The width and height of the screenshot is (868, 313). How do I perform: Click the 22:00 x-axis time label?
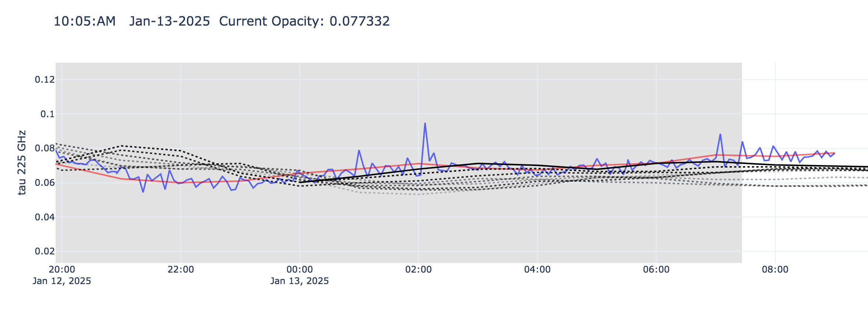181,270
